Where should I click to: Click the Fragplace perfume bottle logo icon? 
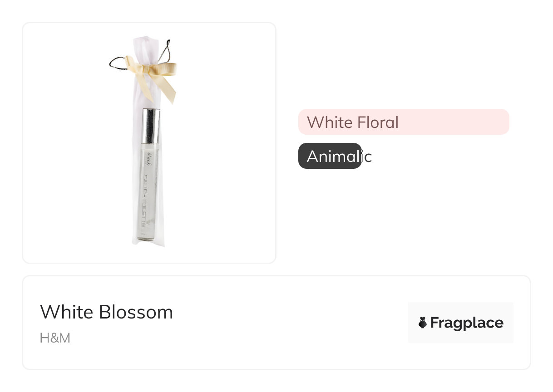click(423, 323)
